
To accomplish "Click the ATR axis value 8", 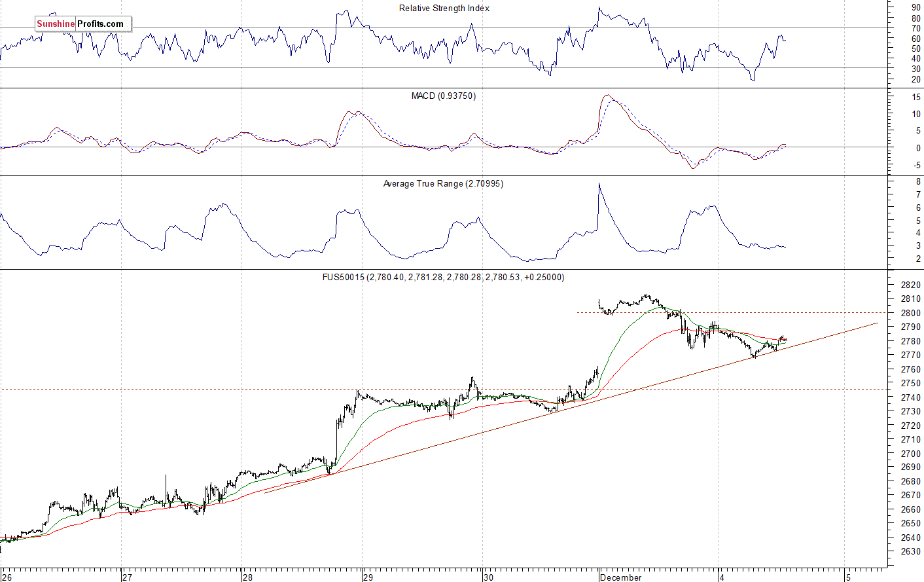I will pos(918,182).
